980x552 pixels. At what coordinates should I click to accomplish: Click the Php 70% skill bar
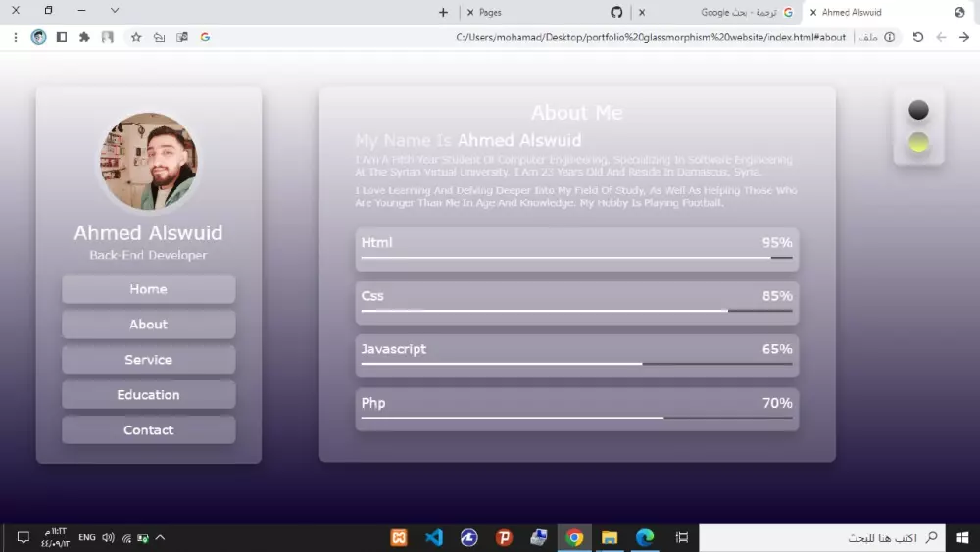(x=577, y=410)
